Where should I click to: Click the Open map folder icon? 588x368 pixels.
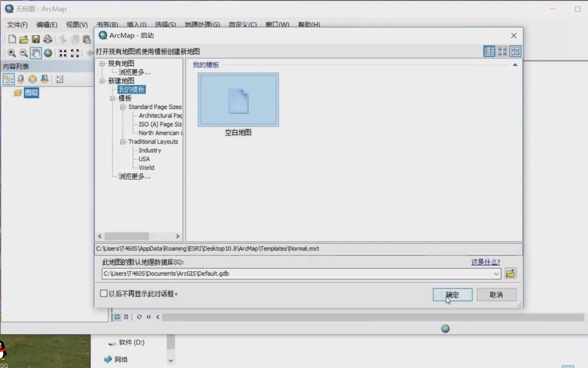pyautogui.click(x=24, y=39)
